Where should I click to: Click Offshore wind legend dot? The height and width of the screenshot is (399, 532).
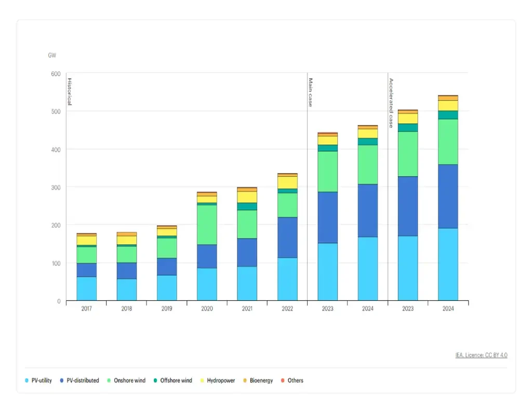coord(156,380)
